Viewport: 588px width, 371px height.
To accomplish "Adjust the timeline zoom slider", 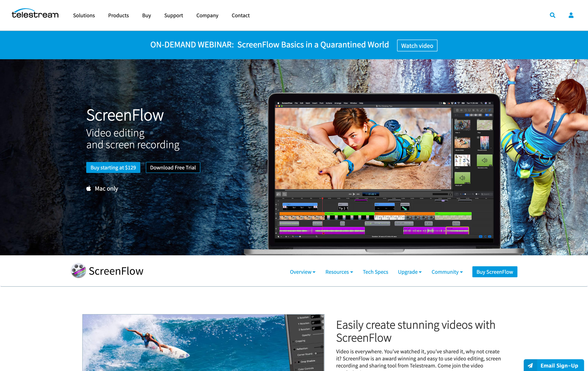I will (300, 237).
